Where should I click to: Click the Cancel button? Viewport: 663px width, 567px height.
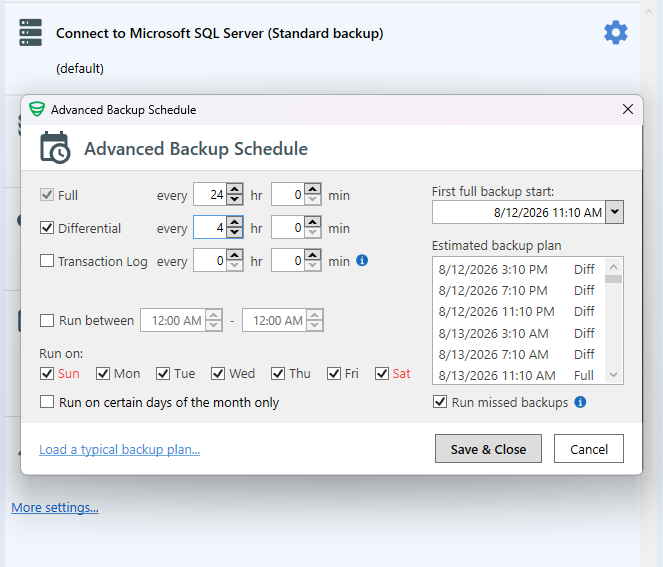pyautogui.click(x=589, y=449)
